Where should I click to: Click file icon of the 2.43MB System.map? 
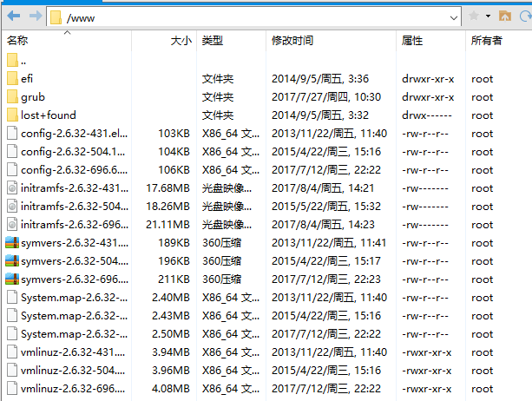pyautogui.click(x=12, y=316)
